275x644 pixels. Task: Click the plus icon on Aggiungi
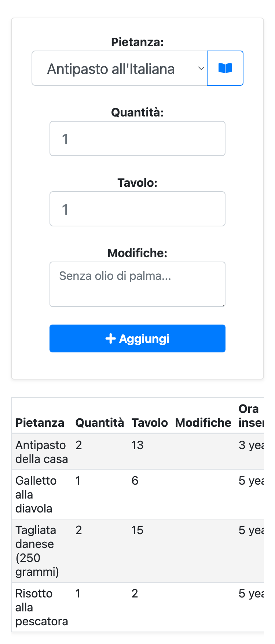(110, 338)
